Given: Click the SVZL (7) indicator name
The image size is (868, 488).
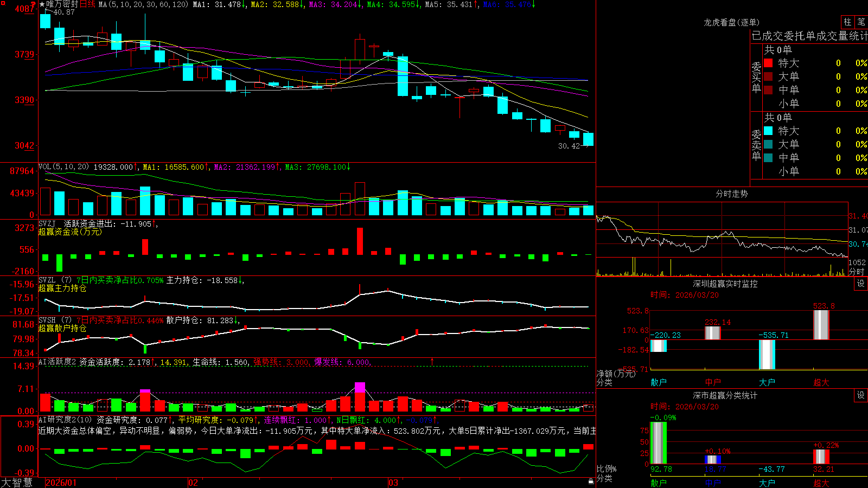Looking at the screenshot, I should pos(55,280).
